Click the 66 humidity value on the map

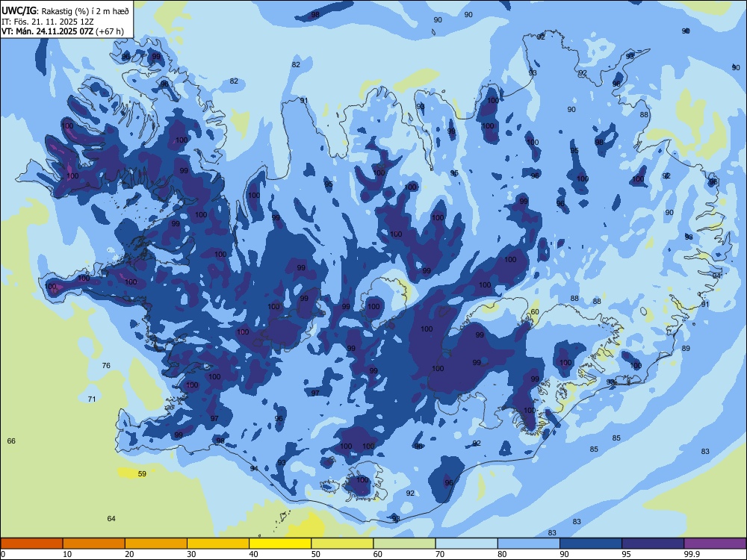click(11, 441)
